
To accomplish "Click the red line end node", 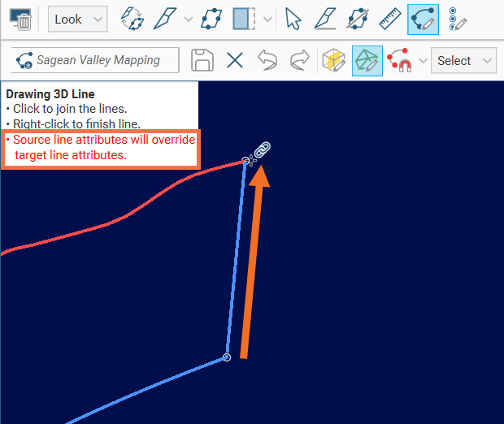I will pyautogui.click(x=245, y=161).
